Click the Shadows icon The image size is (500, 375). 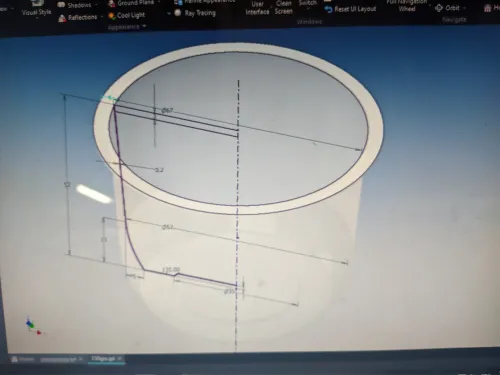[x=61, y=5]
